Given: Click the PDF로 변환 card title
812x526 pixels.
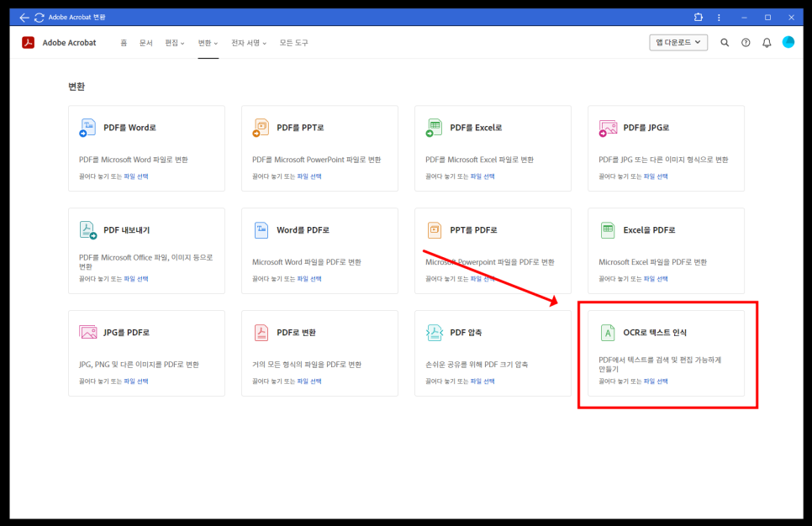Looking at the screenshot, I should click(x=296, y=333).
